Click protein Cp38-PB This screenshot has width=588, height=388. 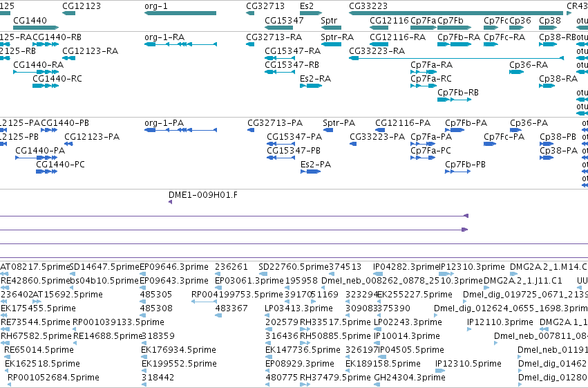(x=547, y=144)
